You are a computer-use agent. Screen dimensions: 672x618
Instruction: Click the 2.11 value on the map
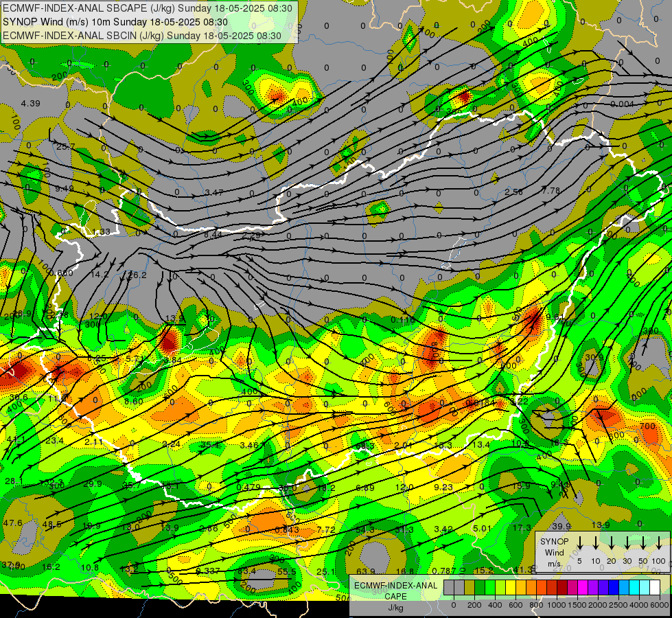93,442
